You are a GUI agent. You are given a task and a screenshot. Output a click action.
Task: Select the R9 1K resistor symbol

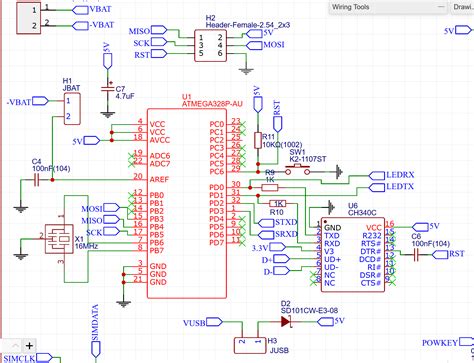click(x=270, y=188)
